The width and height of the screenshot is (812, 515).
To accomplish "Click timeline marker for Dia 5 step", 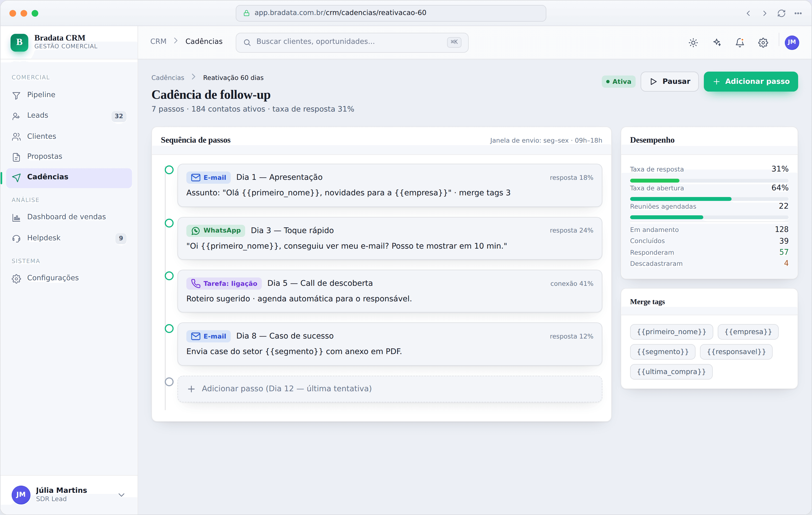I will [169, 276].
